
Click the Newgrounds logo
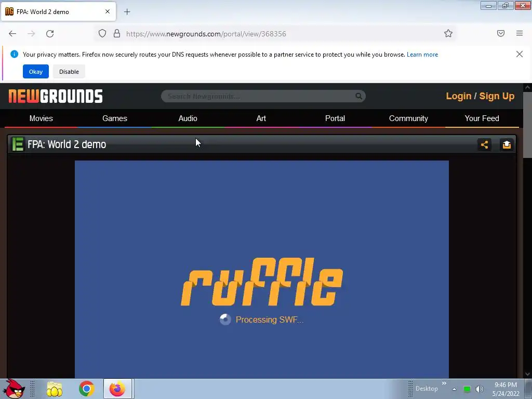click(56, 96)
